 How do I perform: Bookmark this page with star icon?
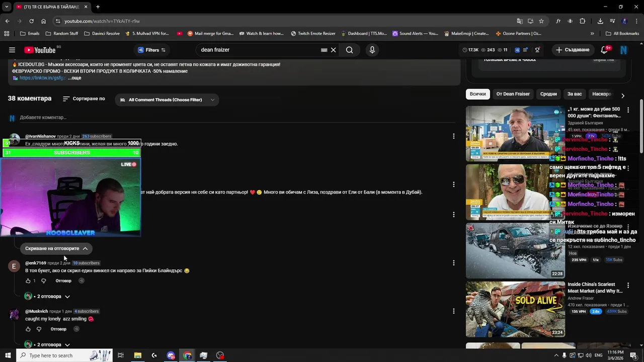pyautogui.click(x=541, y=21)
